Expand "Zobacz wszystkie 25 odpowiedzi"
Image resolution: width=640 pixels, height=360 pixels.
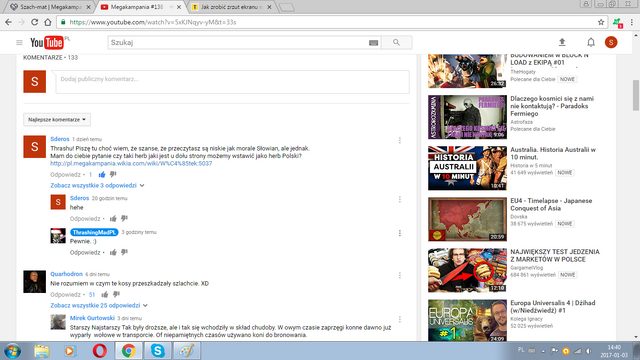pos(99,305)
